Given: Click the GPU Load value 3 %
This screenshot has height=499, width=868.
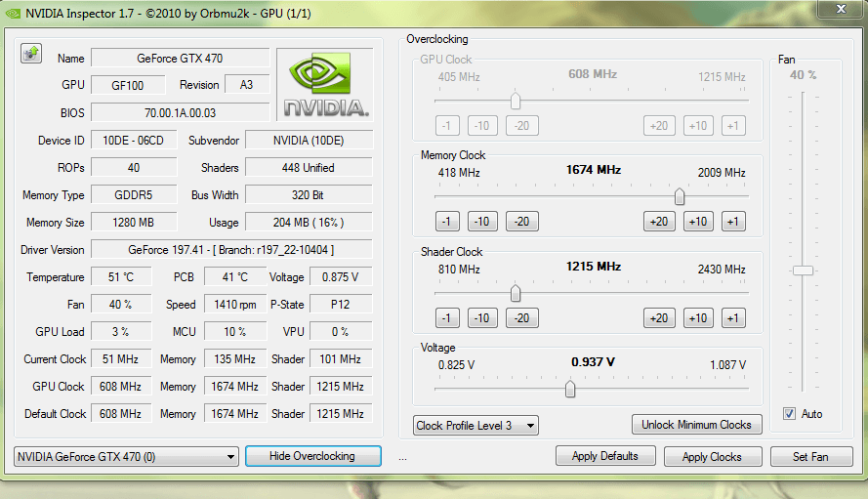Looking at the screenshot, I should coord(121,332).
